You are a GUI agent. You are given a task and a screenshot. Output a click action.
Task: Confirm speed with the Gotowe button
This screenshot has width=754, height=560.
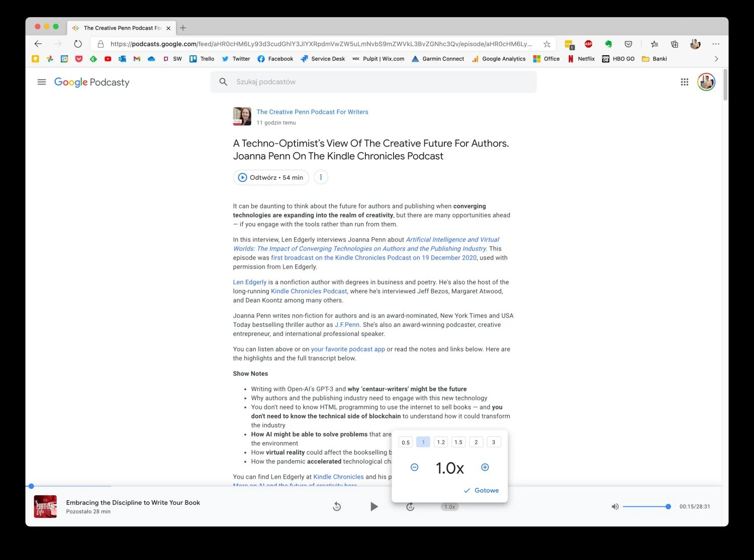[x=481, y=491]
